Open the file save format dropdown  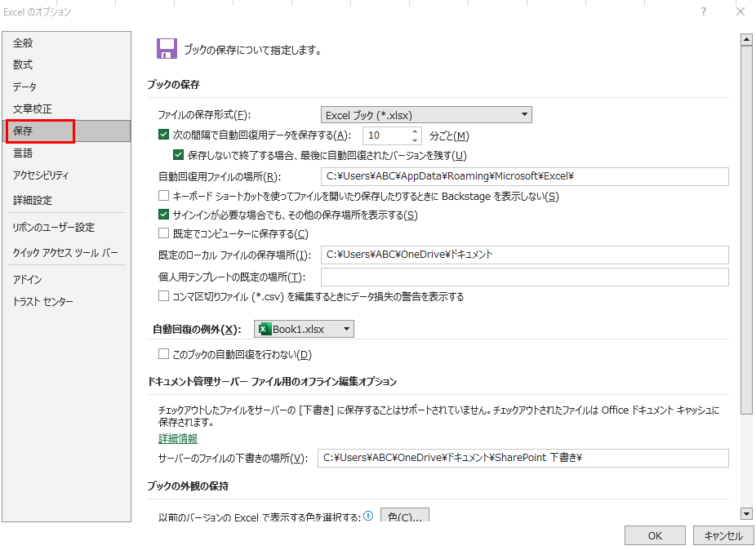click(x=426, y=115)
